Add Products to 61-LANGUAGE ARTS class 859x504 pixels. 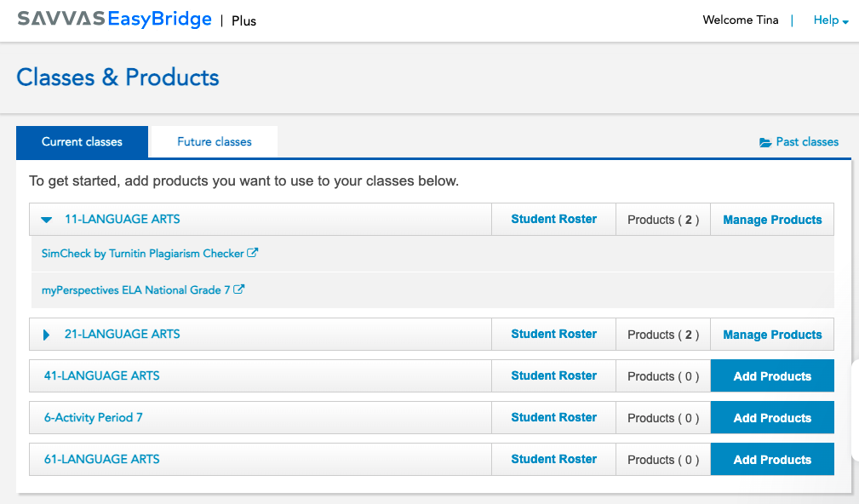tap(772, 460)
